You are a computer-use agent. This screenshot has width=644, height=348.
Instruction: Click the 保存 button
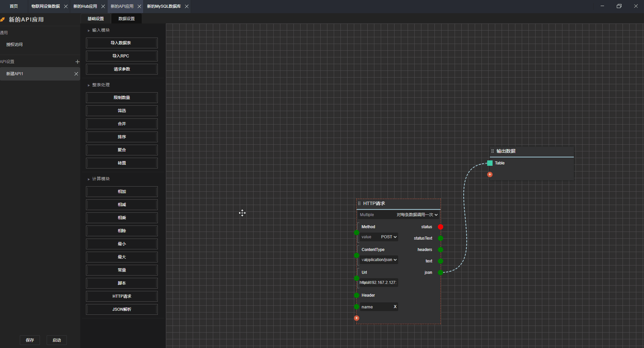pos(30,340)
